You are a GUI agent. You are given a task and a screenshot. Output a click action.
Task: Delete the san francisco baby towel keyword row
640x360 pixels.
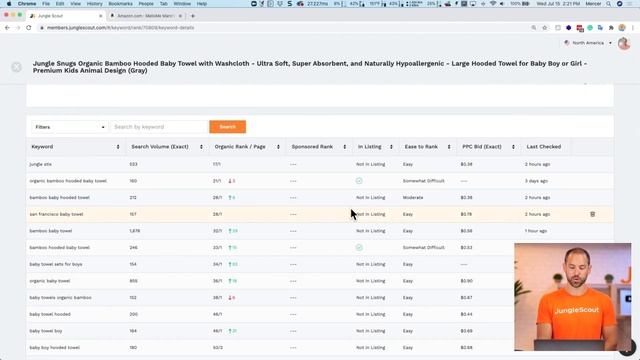[593, 214]
